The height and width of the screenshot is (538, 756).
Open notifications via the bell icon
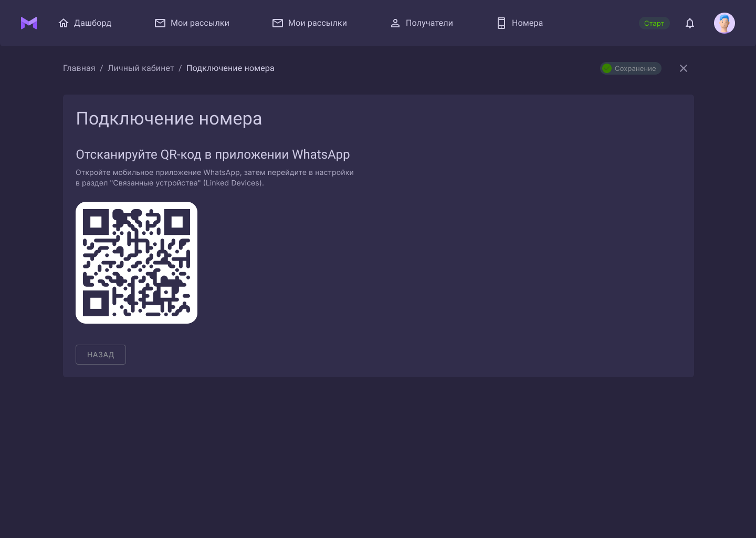690,23
